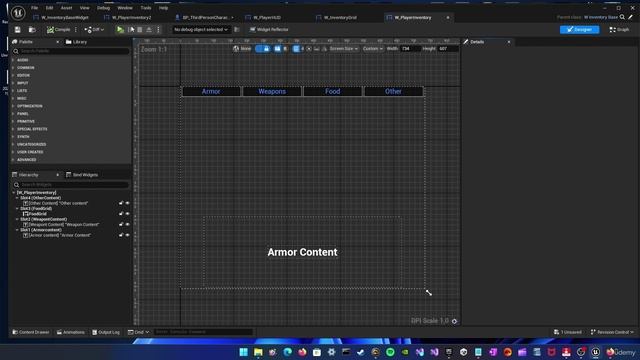Viewport: 640px width, 360px height.
Task: Click the Stop simulation icon
Action: pos(140,29)
